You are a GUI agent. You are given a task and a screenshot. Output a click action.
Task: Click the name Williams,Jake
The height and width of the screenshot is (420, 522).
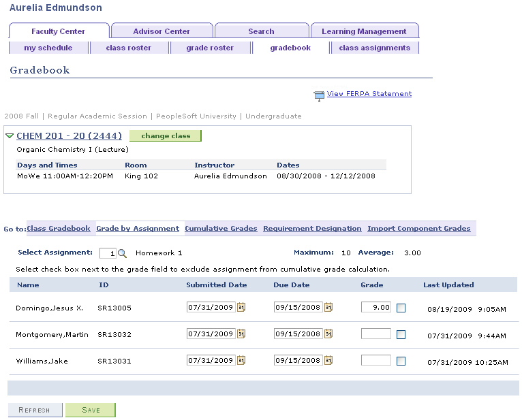coord(42,361)
